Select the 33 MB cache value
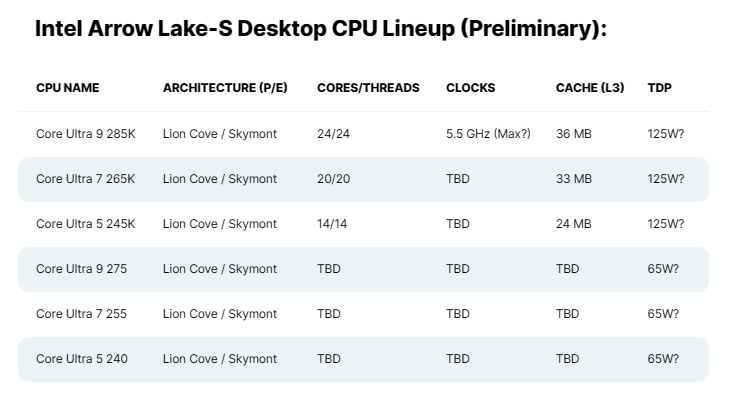This screenshot has height=404, width=733. click(x=574, y=179)
